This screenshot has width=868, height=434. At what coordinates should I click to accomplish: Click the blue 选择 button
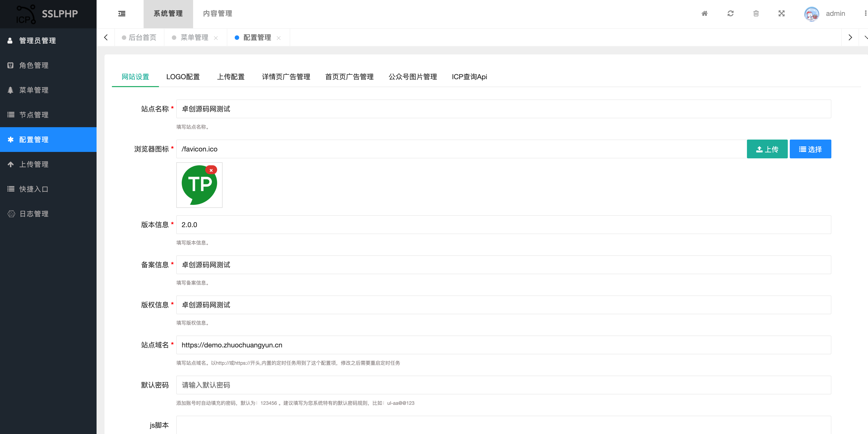click(x=810, y=149)
